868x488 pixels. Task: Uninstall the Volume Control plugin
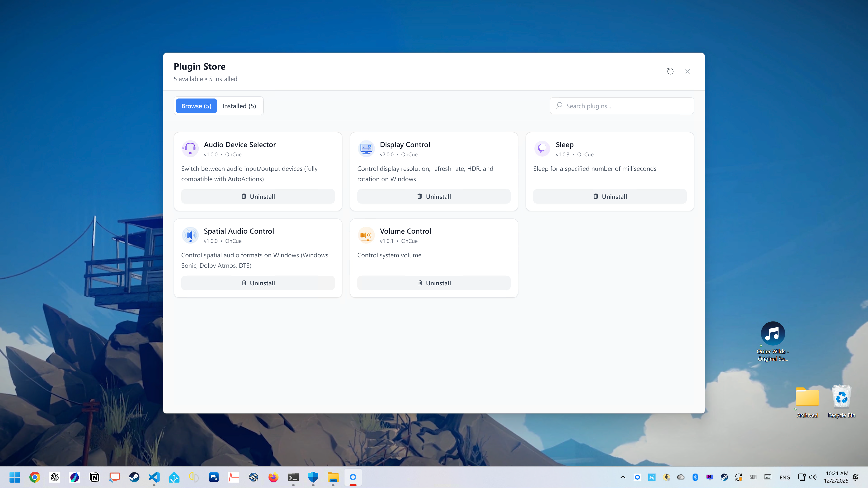434,283
